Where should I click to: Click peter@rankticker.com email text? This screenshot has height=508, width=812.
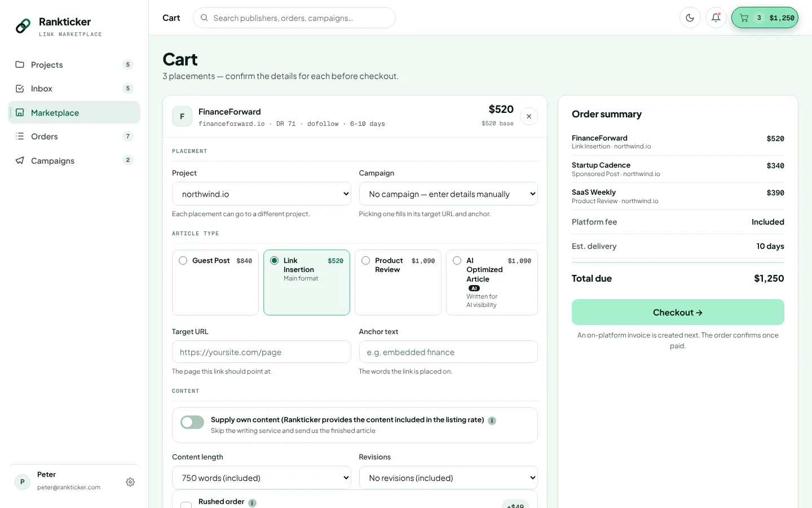tap(69, 487)
